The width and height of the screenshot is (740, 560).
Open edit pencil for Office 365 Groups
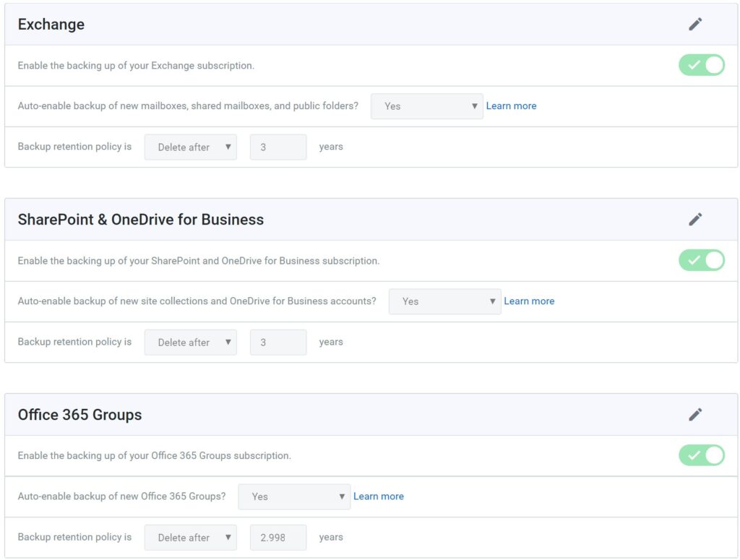[x=695, y=415]
